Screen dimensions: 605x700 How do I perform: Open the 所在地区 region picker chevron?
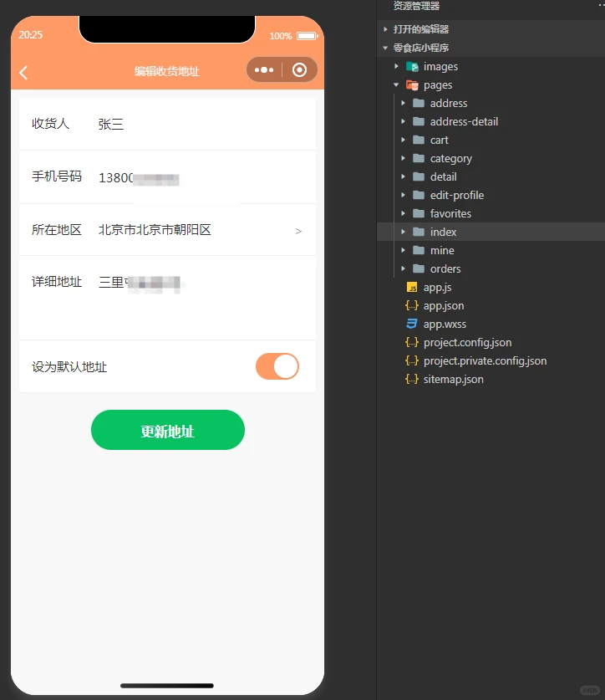click(x=298, y=232)
